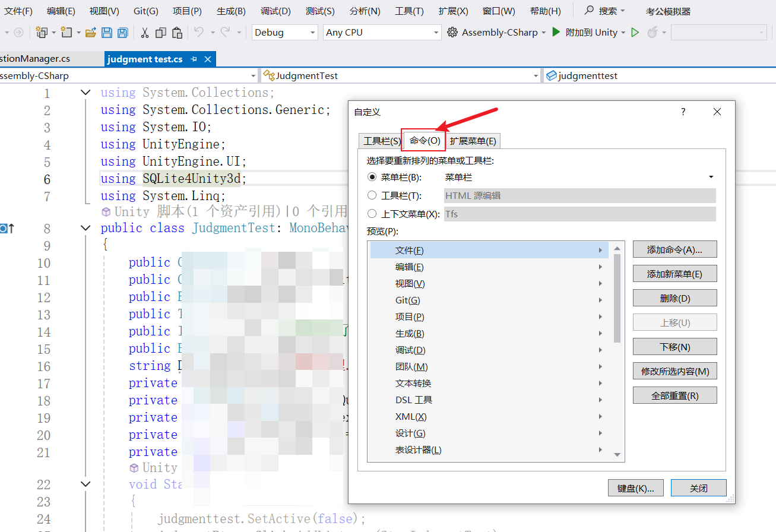Screen dimensions: 776x532
Task: Open a file with the folder icon
Action: pyautogui.click(x=91, y=33)
